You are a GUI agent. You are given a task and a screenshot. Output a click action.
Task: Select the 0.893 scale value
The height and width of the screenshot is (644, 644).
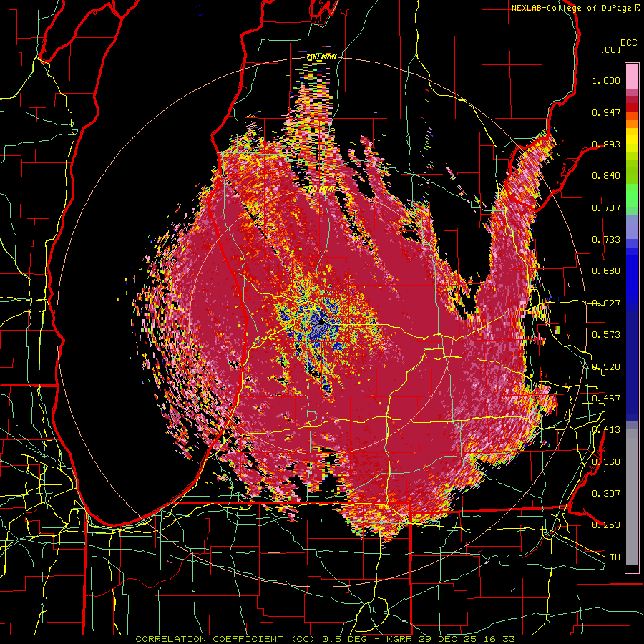click(606, 144)
